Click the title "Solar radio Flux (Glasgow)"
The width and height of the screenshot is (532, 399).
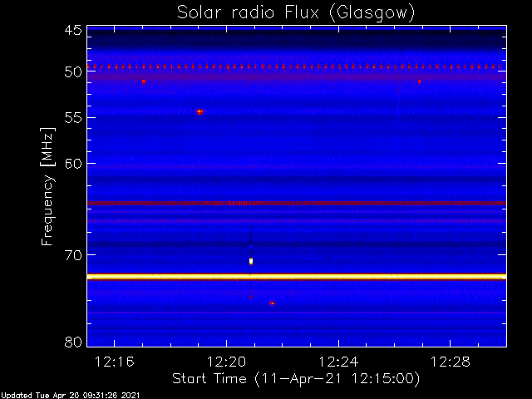coord(296,13)
